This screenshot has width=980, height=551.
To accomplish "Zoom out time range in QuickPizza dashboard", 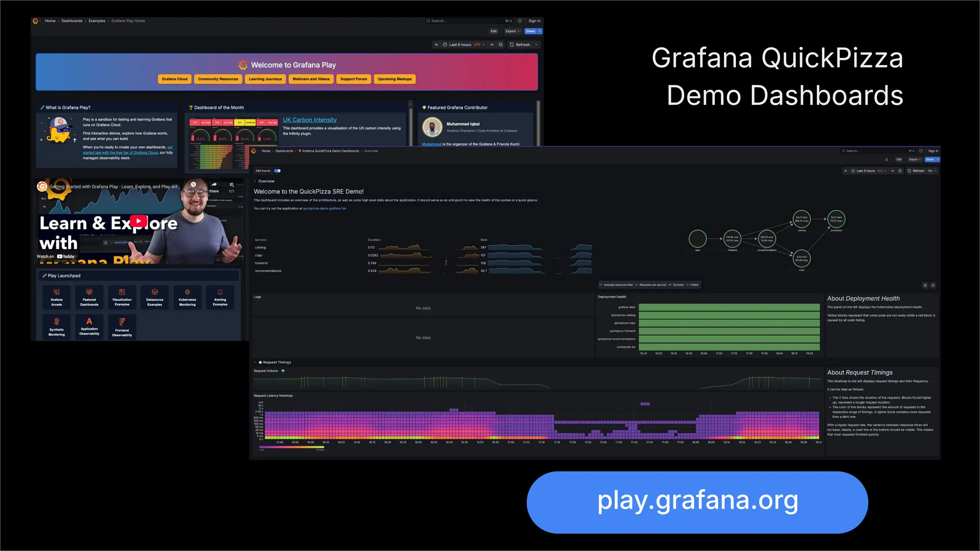I will point(900,171).
